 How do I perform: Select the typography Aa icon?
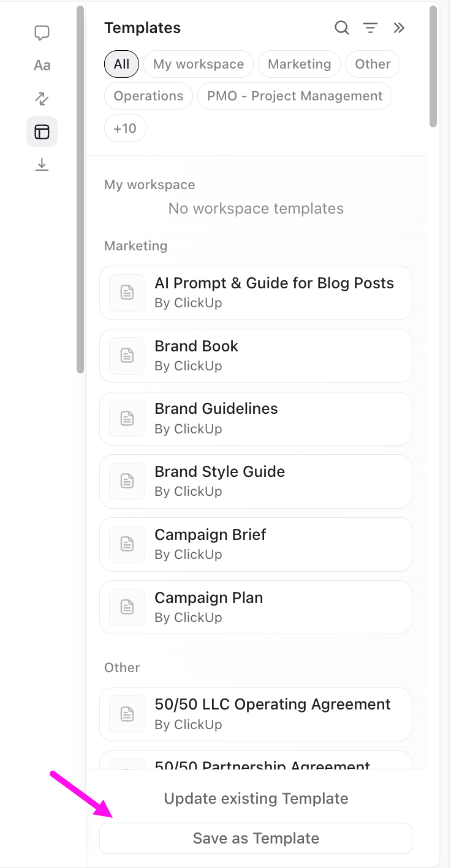[x=42, y=65]
